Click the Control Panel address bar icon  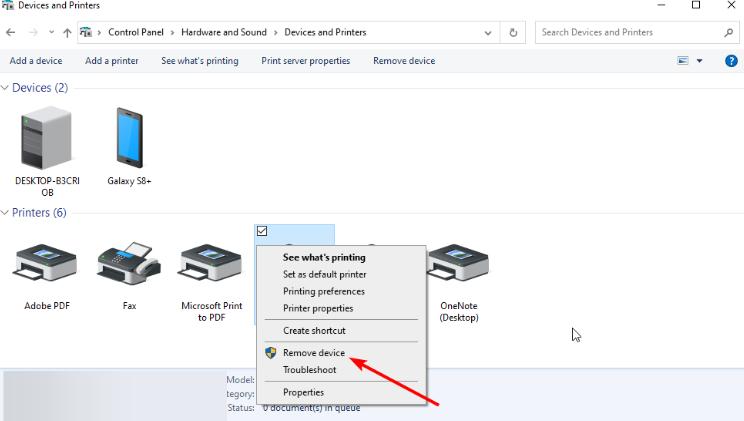coord(86,32)
